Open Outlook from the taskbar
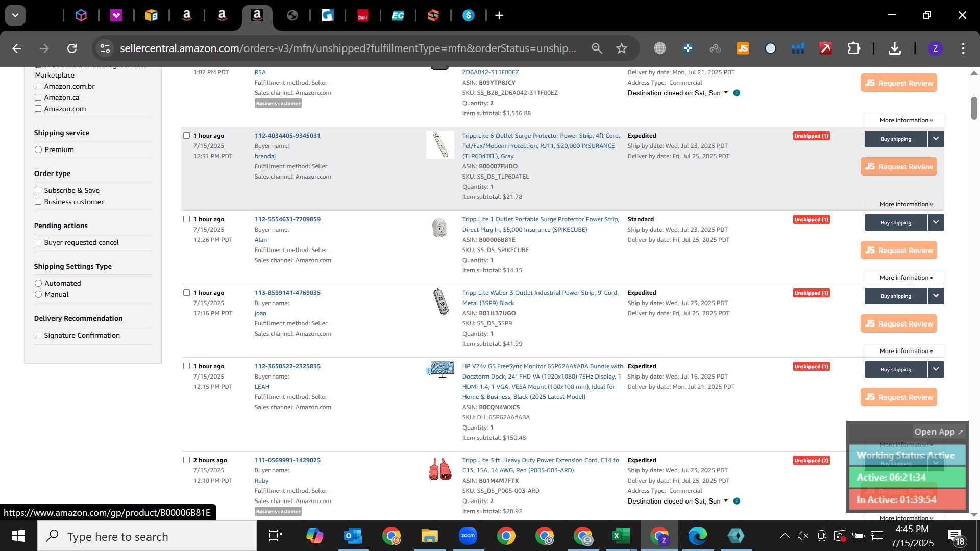Screen dimensions: 980x551 353,536
